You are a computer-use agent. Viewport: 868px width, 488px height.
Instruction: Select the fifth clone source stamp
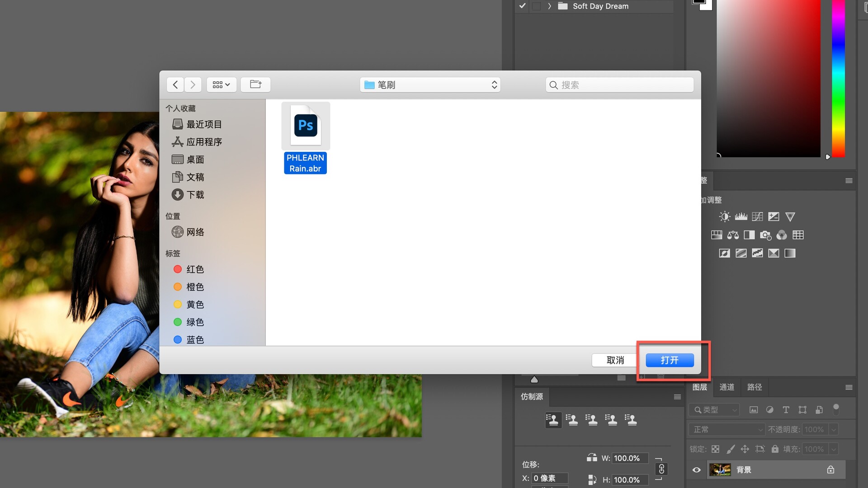[x=631, y=420]
